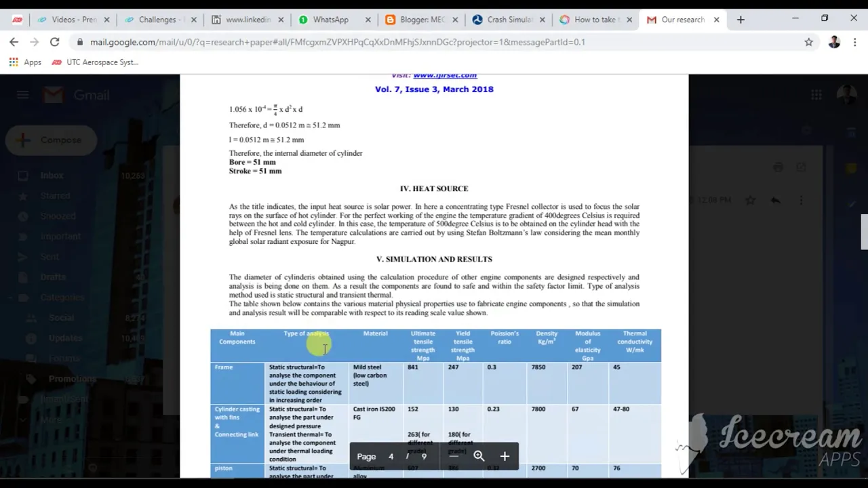Select the Our research Gmail tab

[x=682, y=20]
